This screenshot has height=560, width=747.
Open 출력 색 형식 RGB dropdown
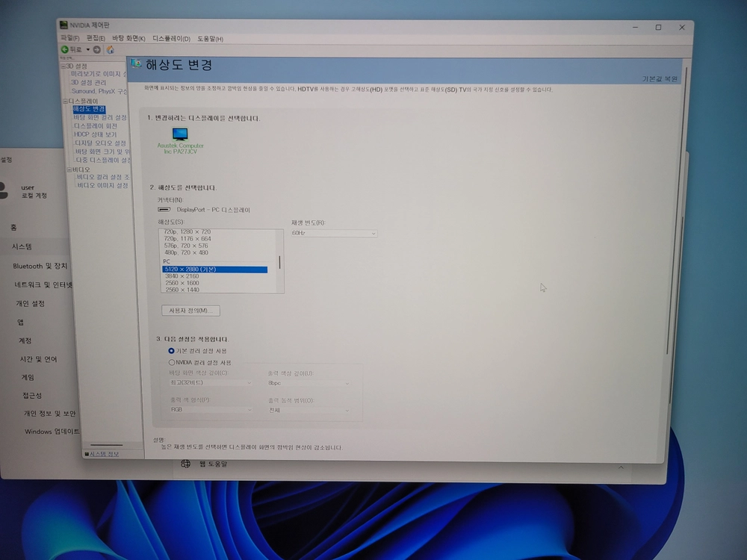(x=211, y=409)
